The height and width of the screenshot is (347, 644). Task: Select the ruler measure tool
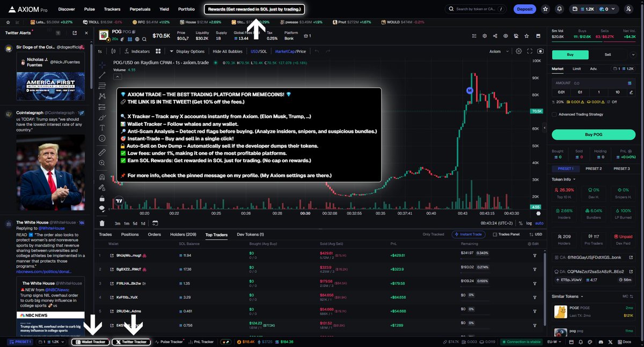coord(102,153)
